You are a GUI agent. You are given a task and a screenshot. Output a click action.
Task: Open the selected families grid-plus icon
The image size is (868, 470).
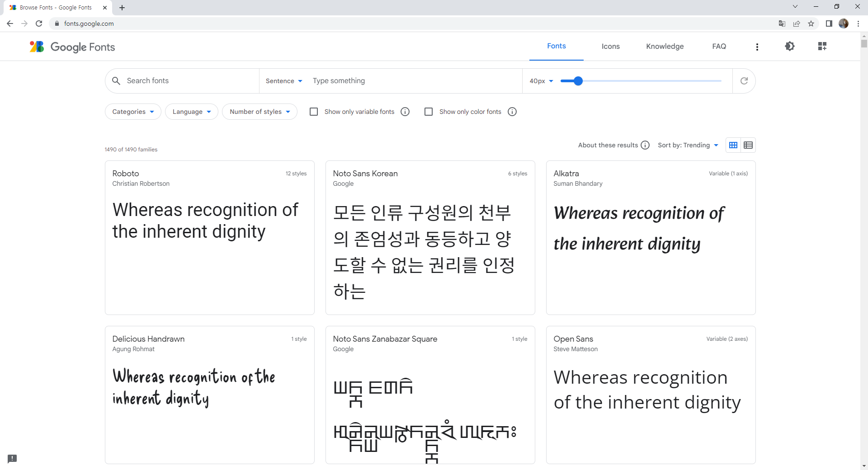point(822,46)
